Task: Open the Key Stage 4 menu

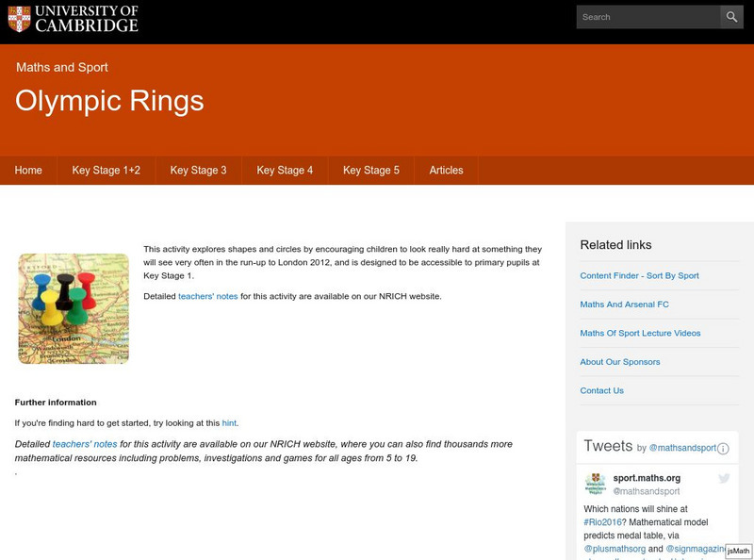Action: (285, 171)
